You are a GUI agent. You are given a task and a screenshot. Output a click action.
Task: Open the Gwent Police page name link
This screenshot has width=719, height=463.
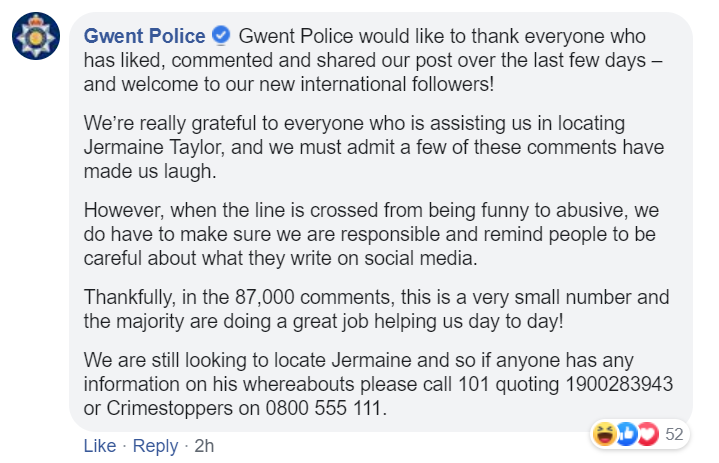point(144,36)
